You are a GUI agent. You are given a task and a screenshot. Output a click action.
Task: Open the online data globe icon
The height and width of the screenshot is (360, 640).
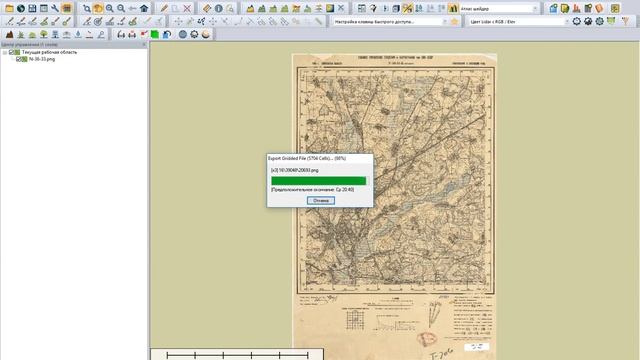point(20,8)
